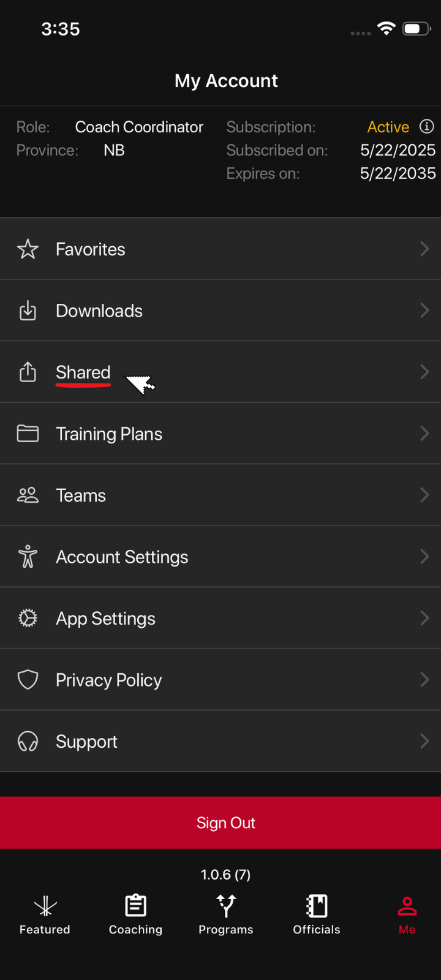Image resolution: width=441 pixels, height=980 pixels.
Task: Tap the subscription info icon
Action: (427, 127)
